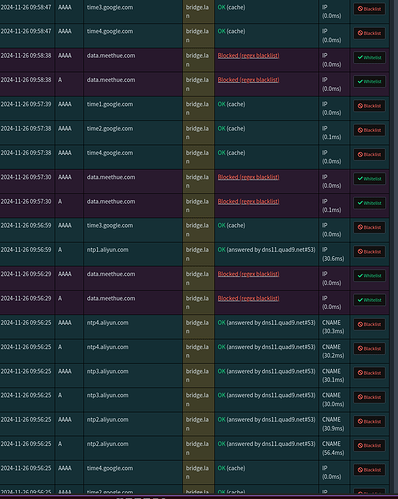398x499 pixels.
Task: Select OK (cache) status in the time2.google.com row
Action: click(x=231, y=129)
